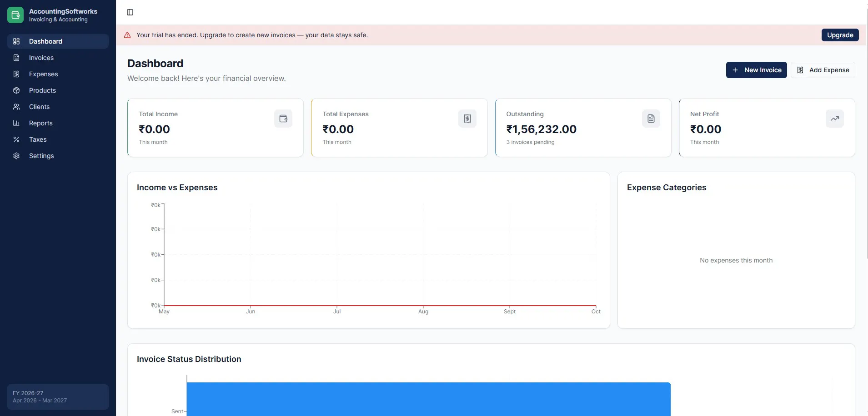Click the blue Sent bar in chart
This screenshot has height=416, width=868.
428,399
